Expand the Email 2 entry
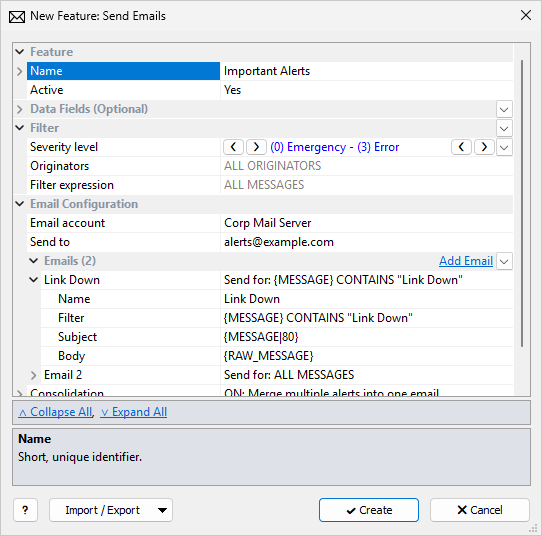This screenshot has width=542, height=536. tap(34, 375)
